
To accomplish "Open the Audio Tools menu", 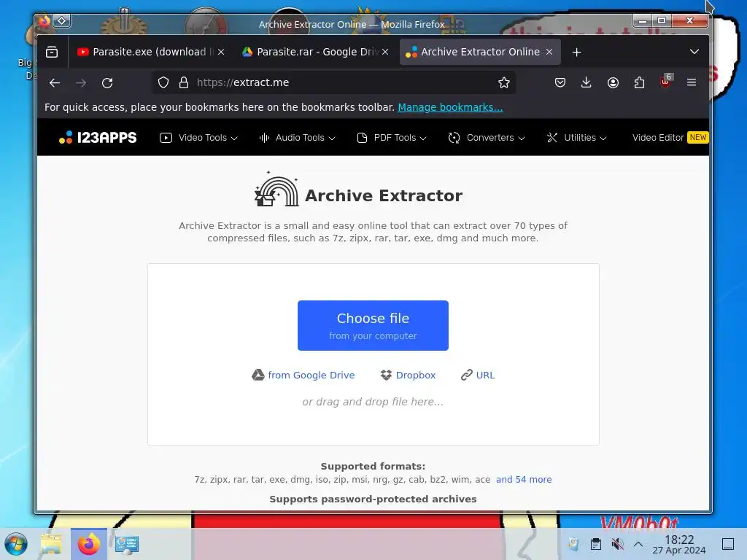I will pos(298,138).
